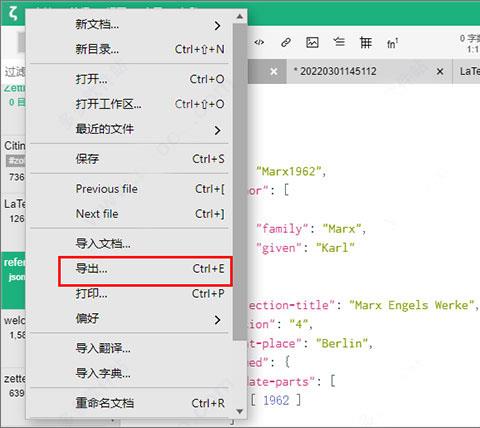Click the menu scrollbar down arrow
This screenshot has height=428, width=480.
[239, 411]
